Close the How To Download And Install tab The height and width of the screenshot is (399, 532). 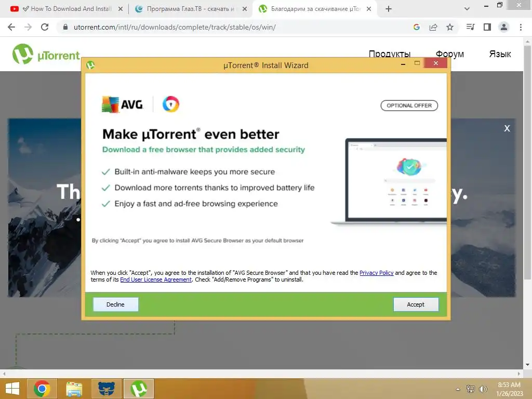[121, 9]
